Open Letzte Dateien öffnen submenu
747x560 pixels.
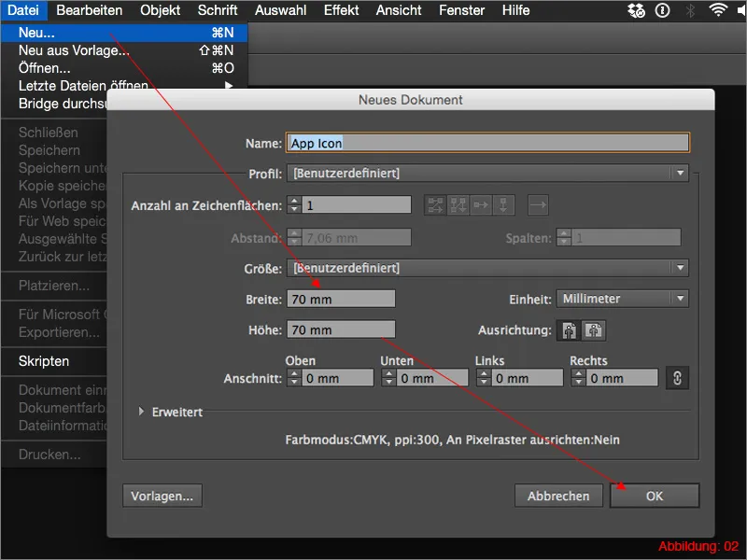click(126, 86)
